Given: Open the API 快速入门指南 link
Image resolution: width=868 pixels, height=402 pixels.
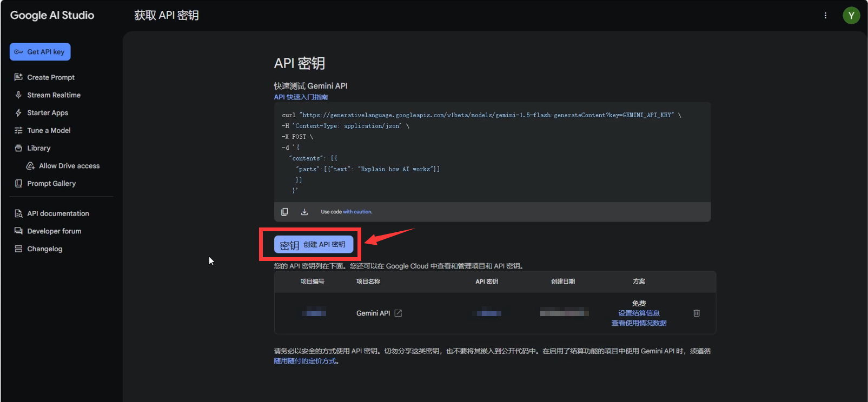Looking at the screenshot, I should click(x=301, y=97).
